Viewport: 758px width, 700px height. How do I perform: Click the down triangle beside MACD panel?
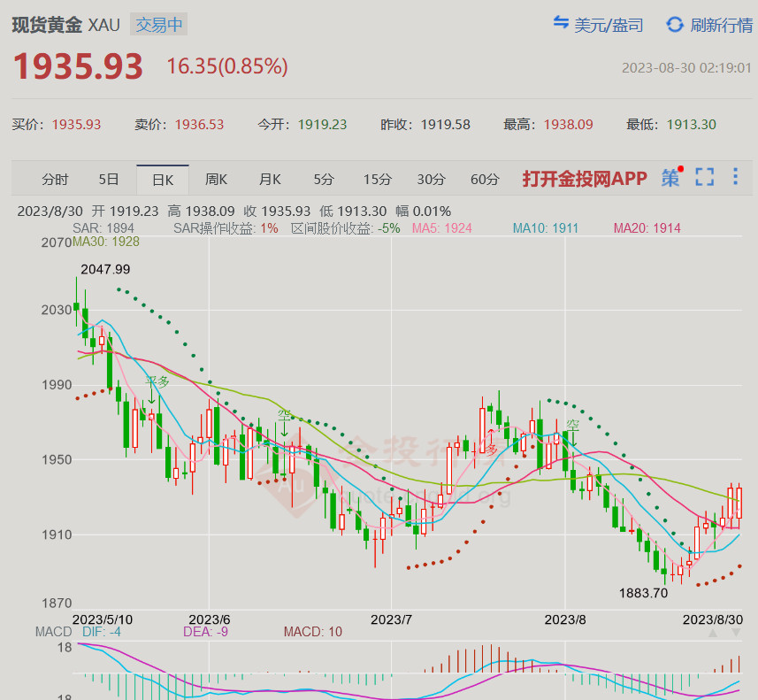pyautogui.click(x=736, y=633)
